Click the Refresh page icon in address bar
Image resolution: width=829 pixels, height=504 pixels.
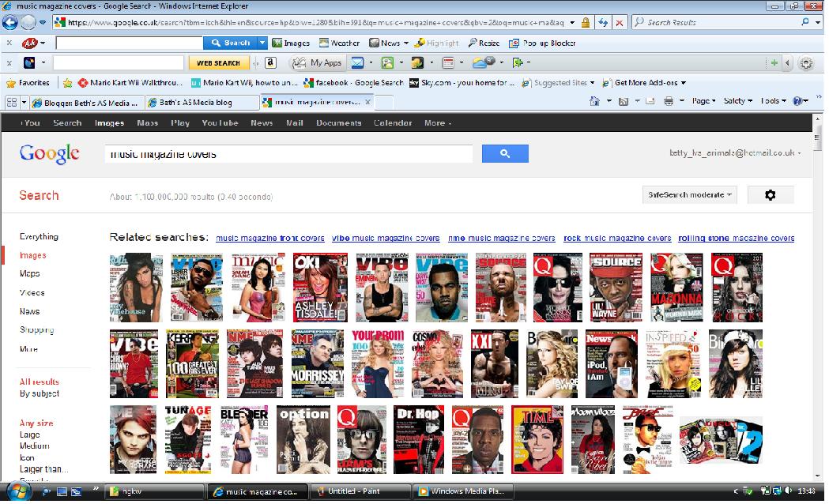pos(603,22)
